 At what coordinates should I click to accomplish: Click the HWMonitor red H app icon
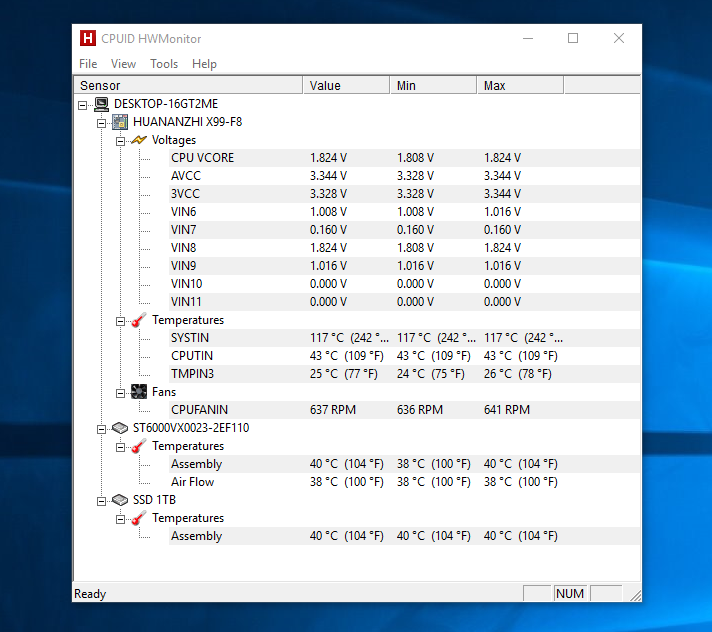click(x=88, y=38)
